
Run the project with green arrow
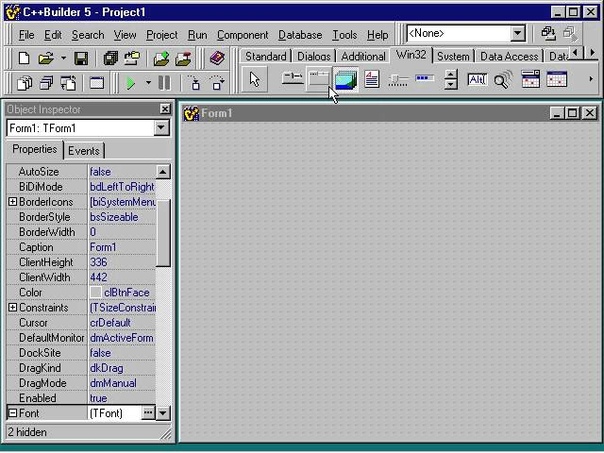[131, 83]
